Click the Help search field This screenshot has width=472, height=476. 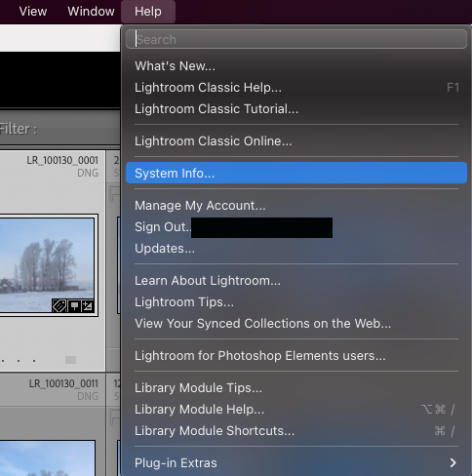click(x=296, y=39)
